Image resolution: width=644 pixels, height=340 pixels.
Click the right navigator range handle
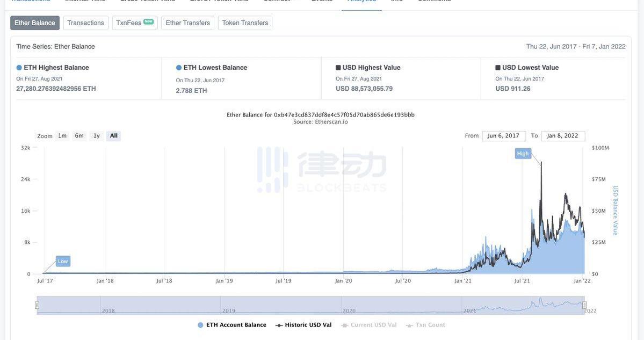(x=584, y=305)
